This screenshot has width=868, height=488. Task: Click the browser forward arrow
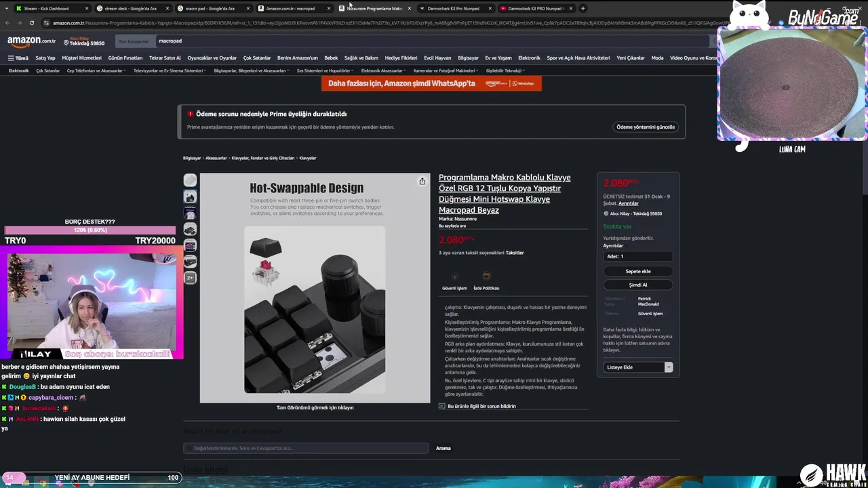pos(19,22)
